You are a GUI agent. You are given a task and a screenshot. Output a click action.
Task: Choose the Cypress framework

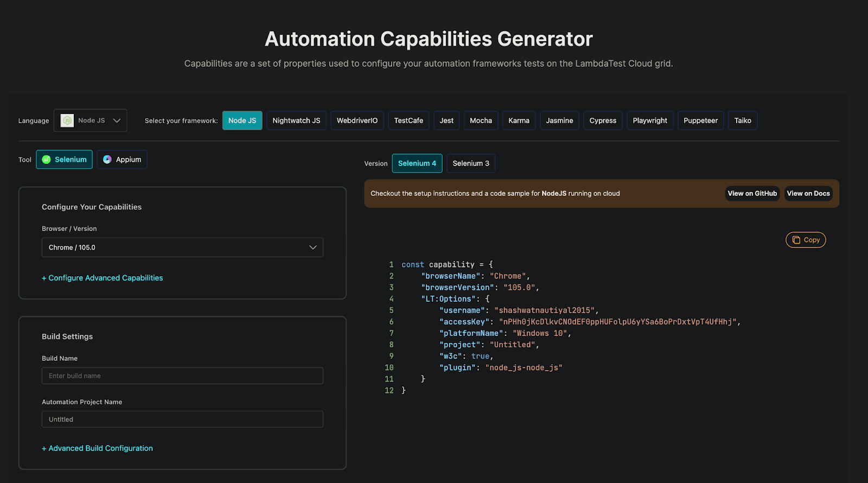(x=603, y=120)
